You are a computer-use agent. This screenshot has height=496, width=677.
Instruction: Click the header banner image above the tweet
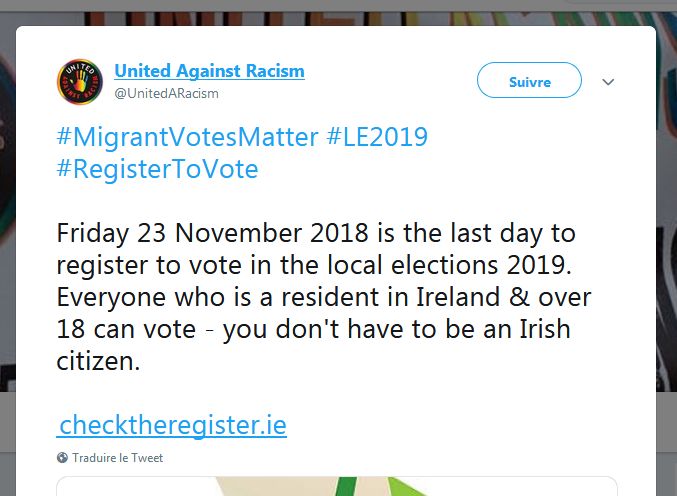click(337, 19)
